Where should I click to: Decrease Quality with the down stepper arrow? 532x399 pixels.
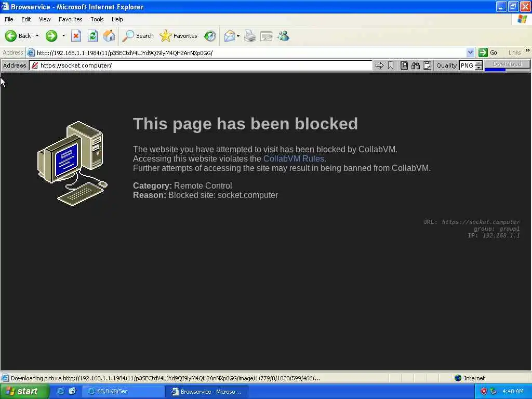click(478, 68)
